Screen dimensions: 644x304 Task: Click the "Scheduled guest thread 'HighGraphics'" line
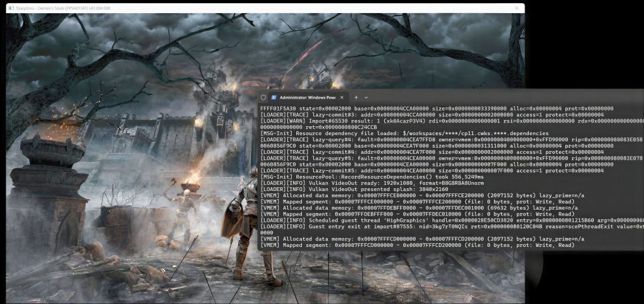(x=452, y=220)
